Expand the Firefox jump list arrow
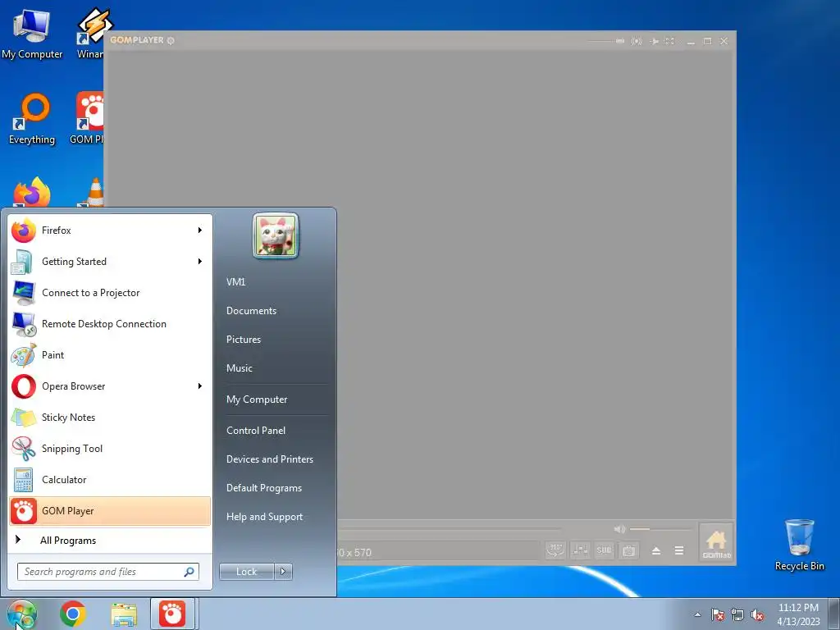 pos(200,231)
